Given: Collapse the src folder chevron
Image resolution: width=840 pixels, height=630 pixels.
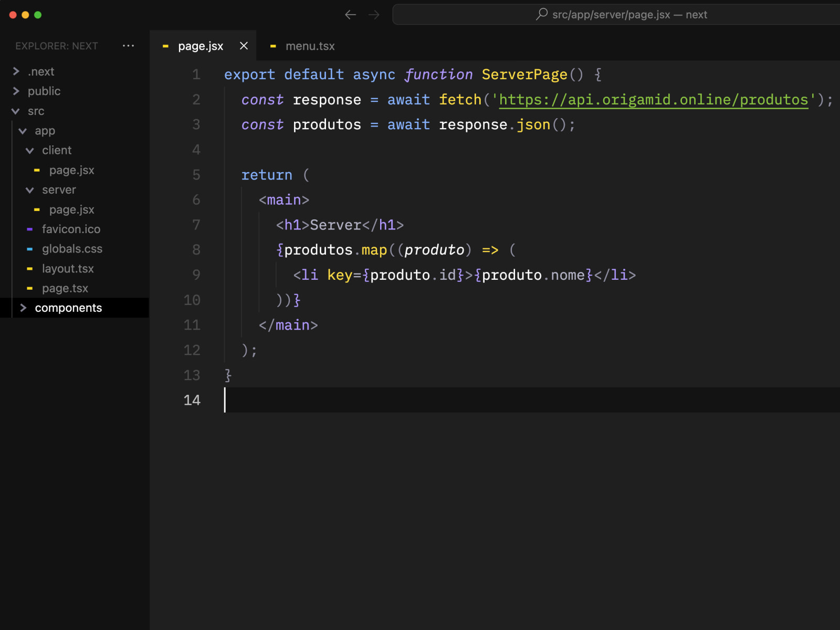Looking at the screenshot, I should coord(16,111).
